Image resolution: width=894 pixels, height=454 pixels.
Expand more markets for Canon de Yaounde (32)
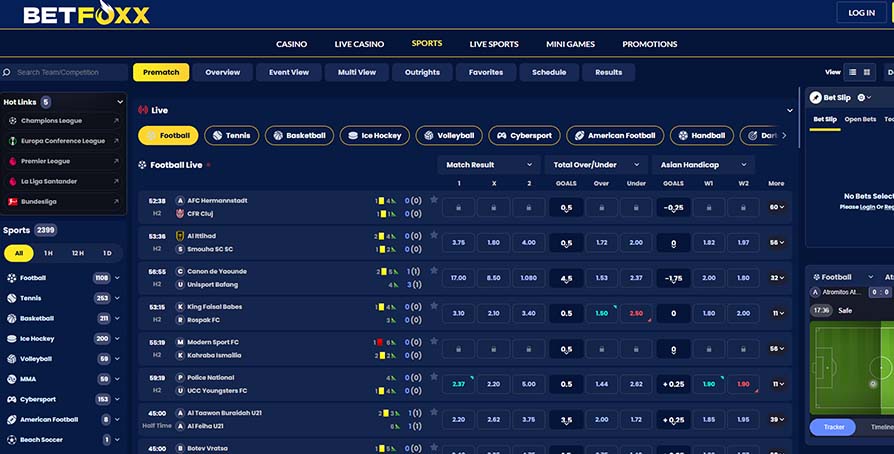777,278
